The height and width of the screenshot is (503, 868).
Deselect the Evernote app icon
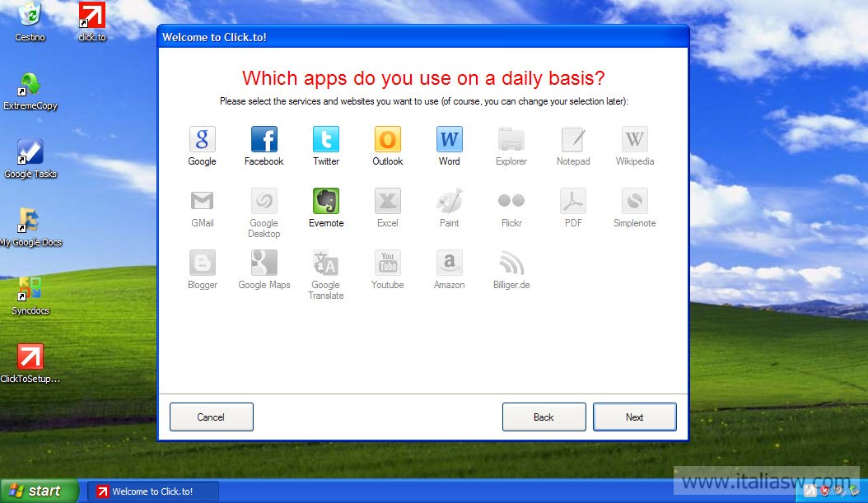pyautogui.click(x=326, y=201)
